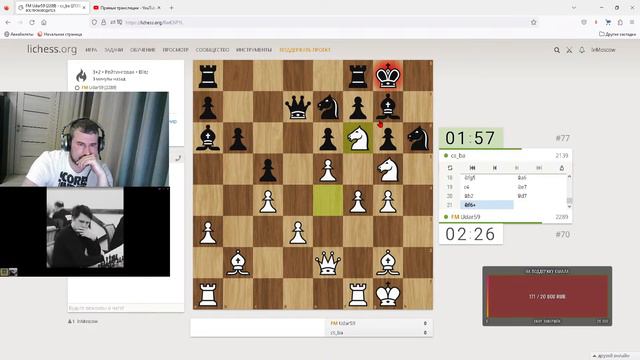This screenshot has height=360, width=640.
Task: Click the webcam video overlay
Action: [x=84, y=139]
